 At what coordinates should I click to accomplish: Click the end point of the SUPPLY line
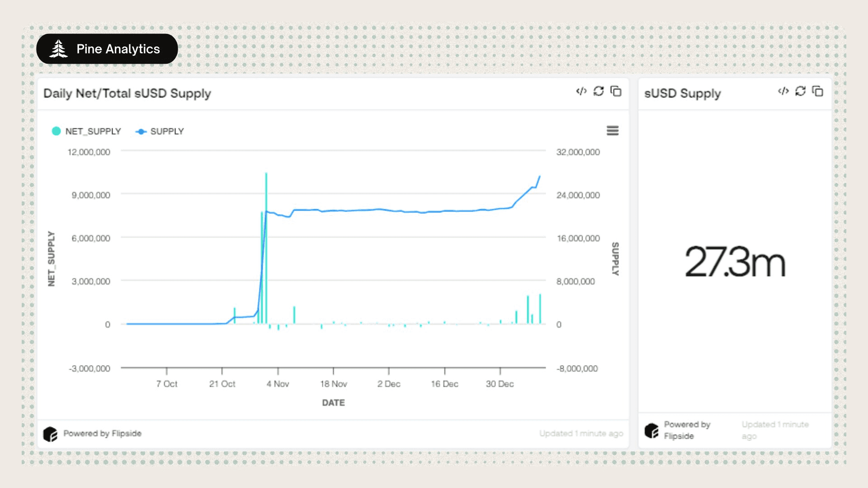(540, 176)
